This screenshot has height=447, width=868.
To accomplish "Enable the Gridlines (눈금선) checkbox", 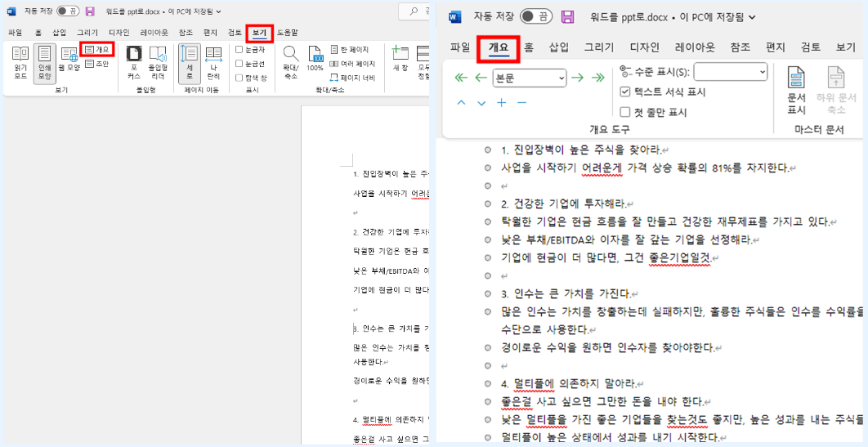I will [x=239, y=64].
